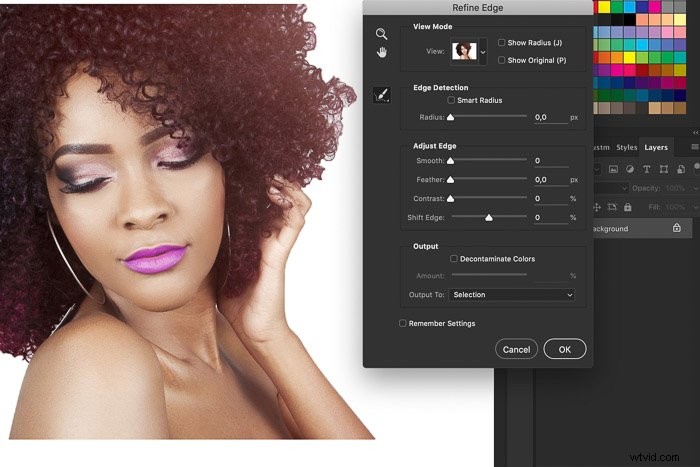
Task: Click the Feather slider handle
Action: [x=450, y=179]
